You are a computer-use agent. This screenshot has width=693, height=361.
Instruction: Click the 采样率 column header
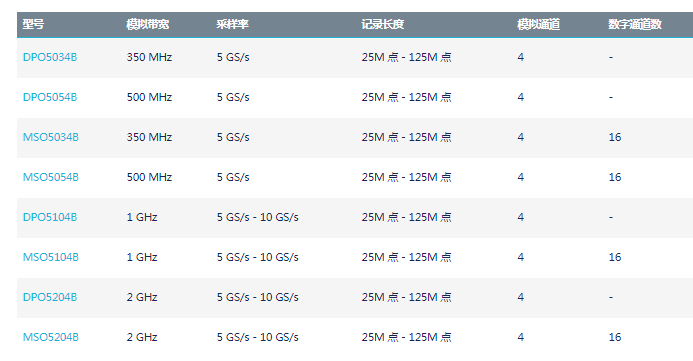coord(232,24)
